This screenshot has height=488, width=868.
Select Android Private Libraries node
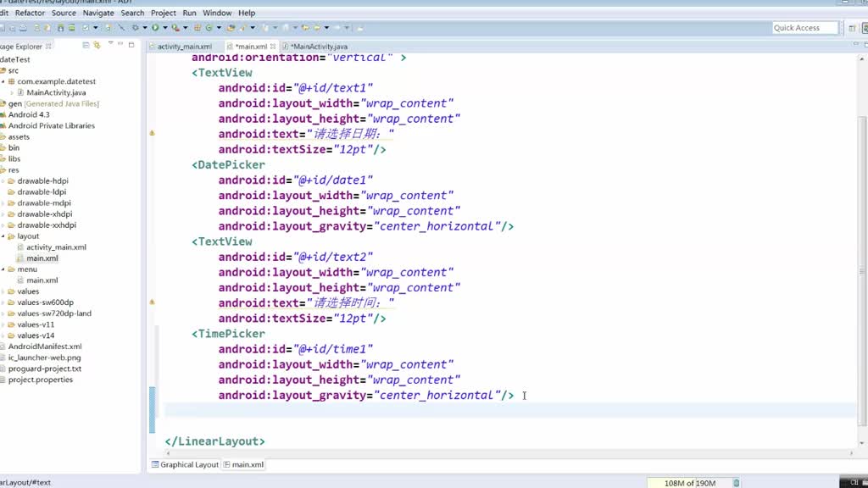click(x=52, y=125)
